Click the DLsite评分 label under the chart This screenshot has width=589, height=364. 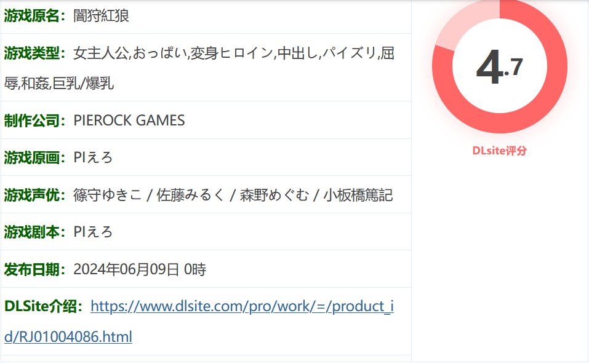click(499, 151)
